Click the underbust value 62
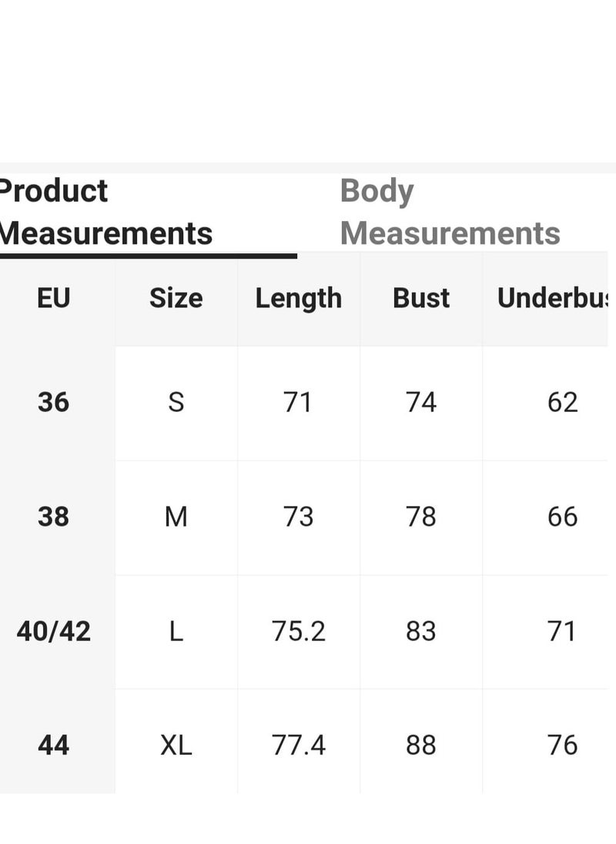This screenshot has height=844, width=616. (x=563, y=402)
